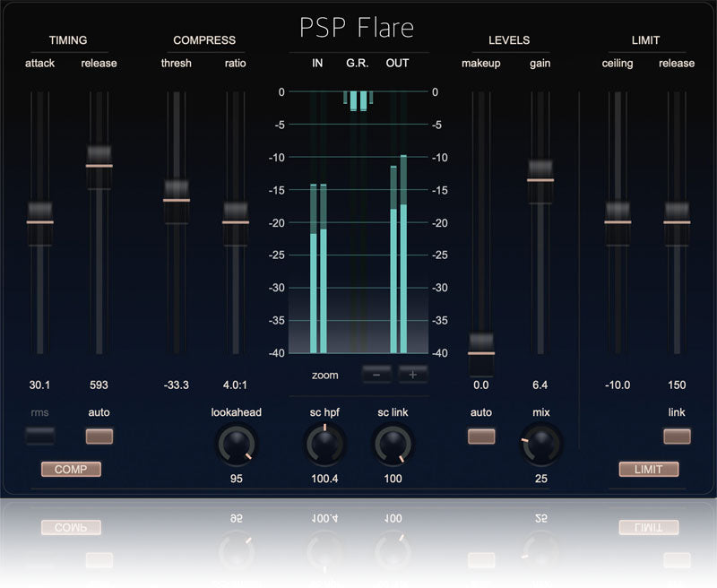Click the sc hpf value 100.4
The image size is (717, 588).
pos(324,479)
